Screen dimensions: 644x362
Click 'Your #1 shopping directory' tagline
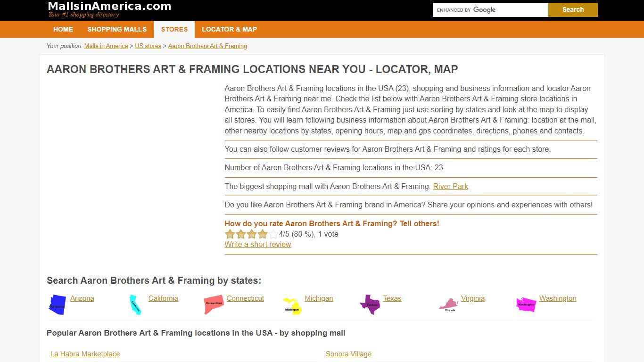(x=83, y=15)
